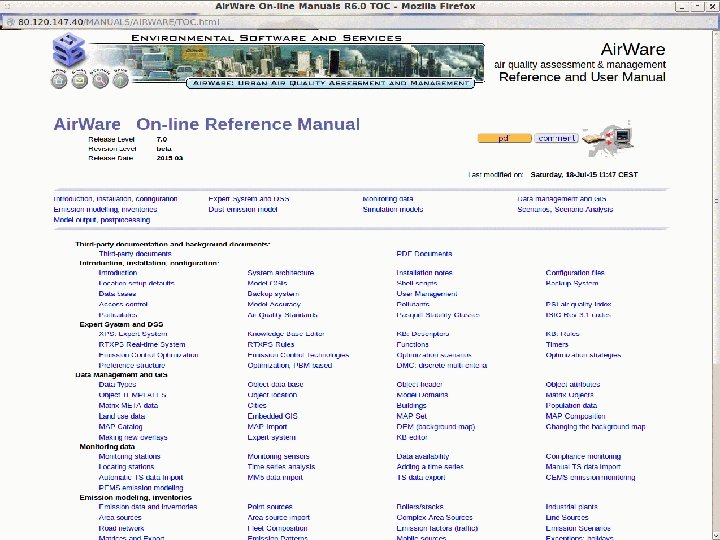Open System architecture link
The image size is (720, 540).
click(281, 273)
